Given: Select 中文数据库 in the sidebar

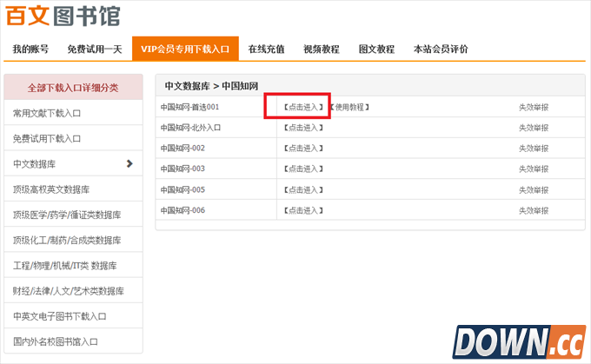Looking at the screenshot, I should point(73,164).
